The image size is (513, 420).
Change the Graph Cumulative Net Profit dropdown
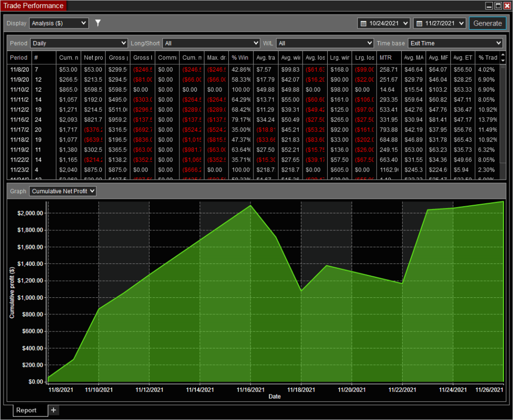pos(62,191)
